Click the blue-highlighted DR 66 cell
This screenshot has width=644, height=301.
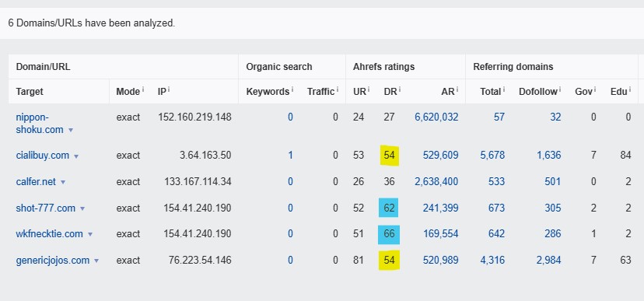pos(389,234)
